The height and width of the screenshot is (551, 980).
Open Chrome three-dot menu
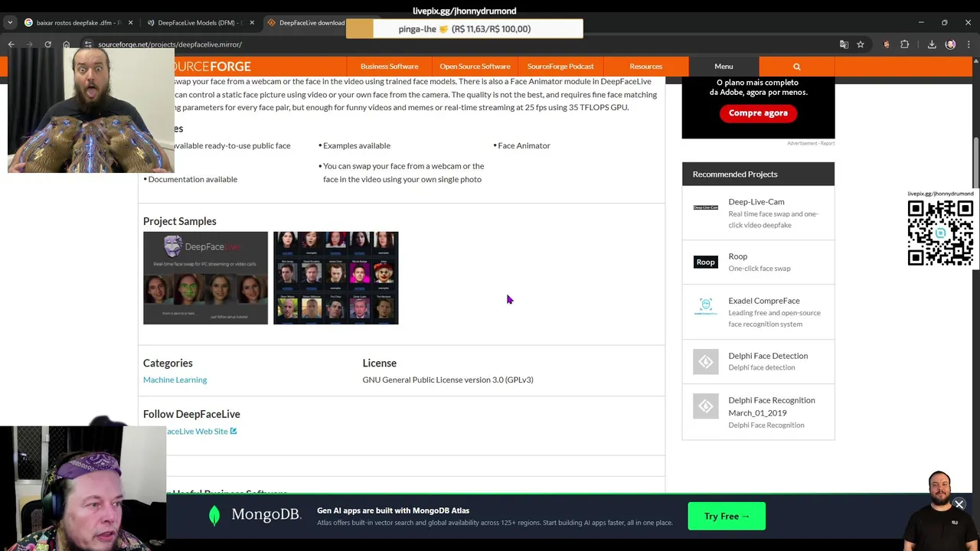click(x=969, y=44)
